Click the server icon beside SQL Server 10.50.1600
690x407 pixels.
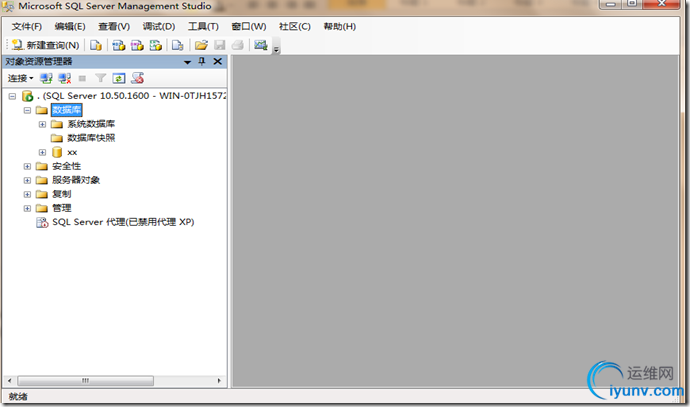27,96
